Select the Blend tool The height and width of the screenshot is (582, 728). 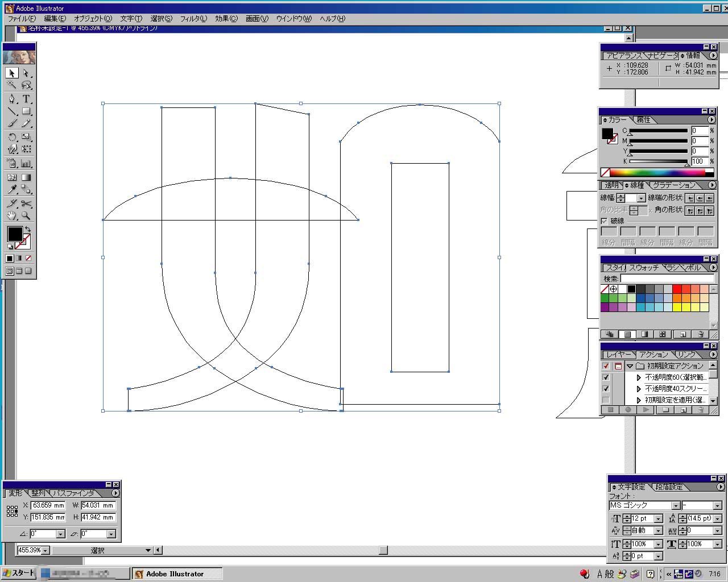(x=26, y=189)
